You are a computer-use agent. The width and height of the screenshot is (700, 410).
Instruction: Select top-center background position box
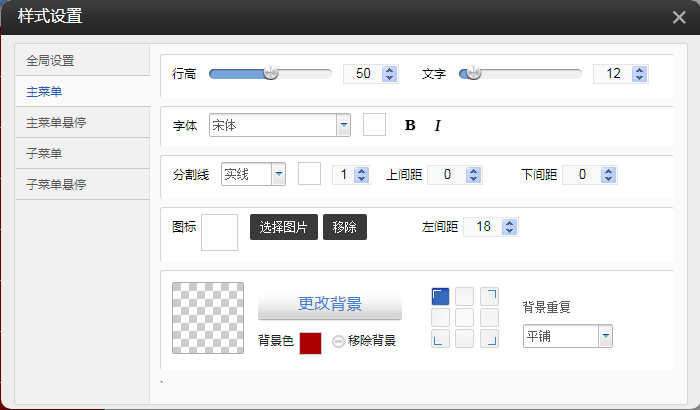click(x=465, y=296)
